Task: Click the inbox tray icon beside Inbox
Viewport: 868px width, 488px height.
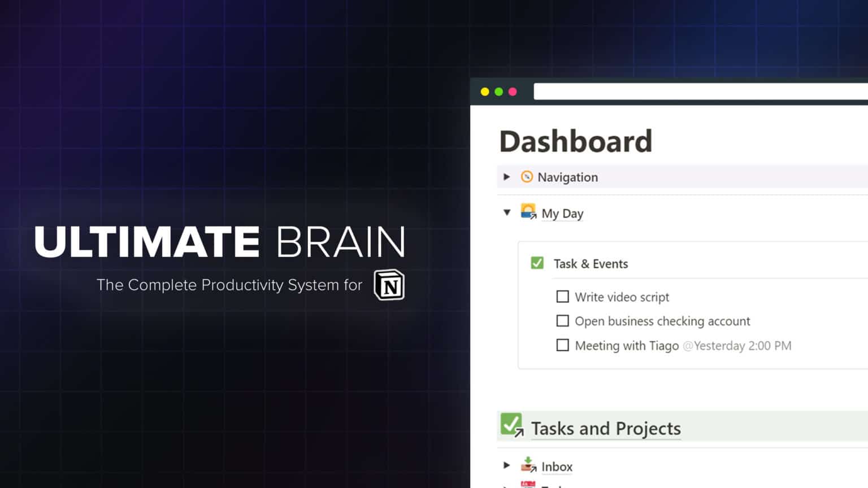Action: [528, 465]
